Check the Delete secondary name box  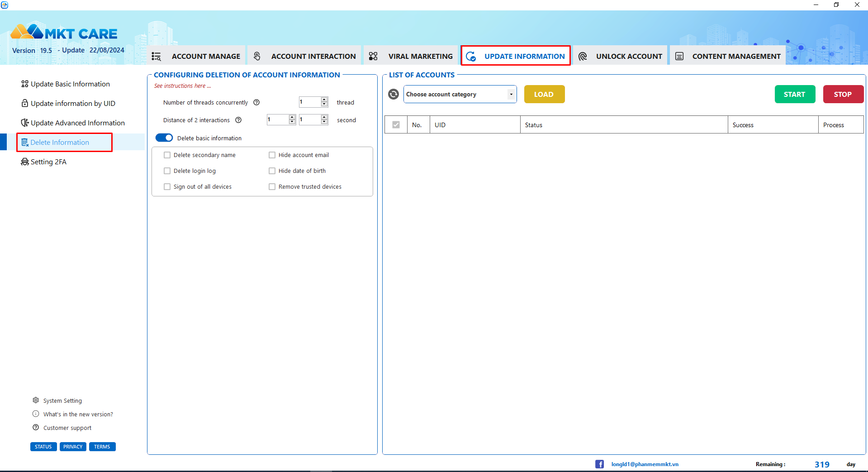click(167, 155)
